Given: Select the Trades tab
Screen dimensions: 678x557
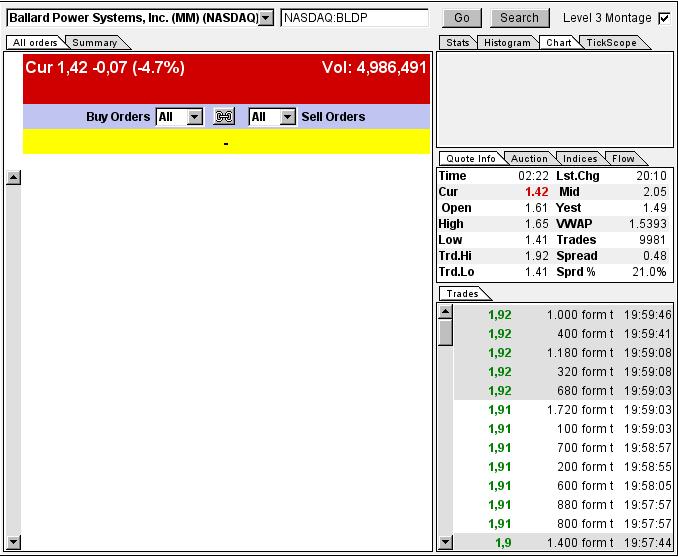Looking at the screenshot, I should [x=463, y=294].
